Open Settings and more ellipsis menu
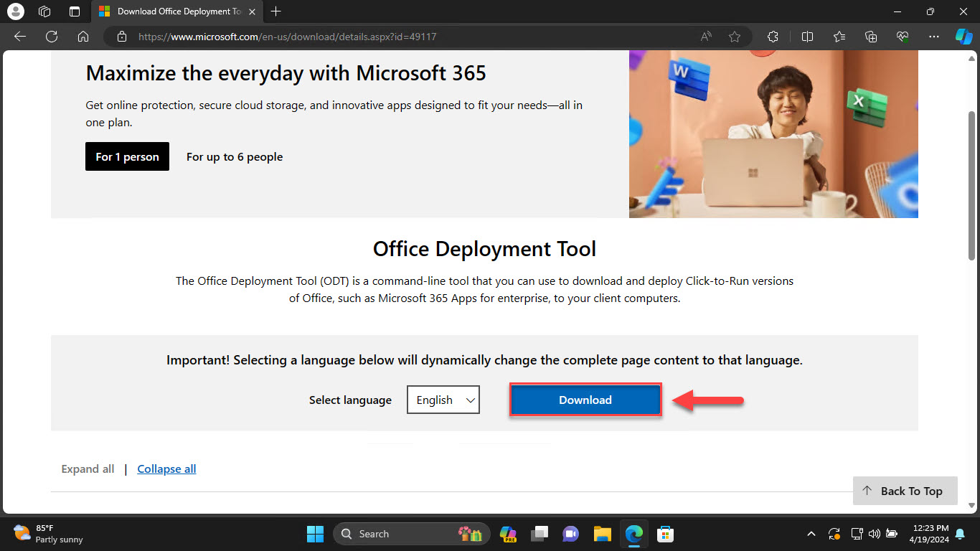The width and height of the screenshot is (980, 551). pos(933,37)
